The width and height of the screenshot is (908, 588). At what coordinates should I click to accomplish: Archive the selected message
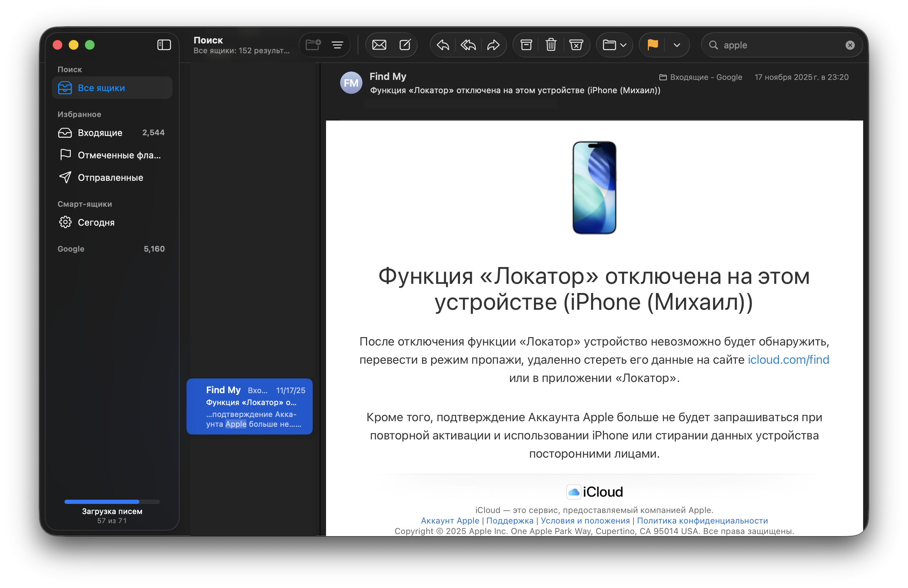[526, 45]
